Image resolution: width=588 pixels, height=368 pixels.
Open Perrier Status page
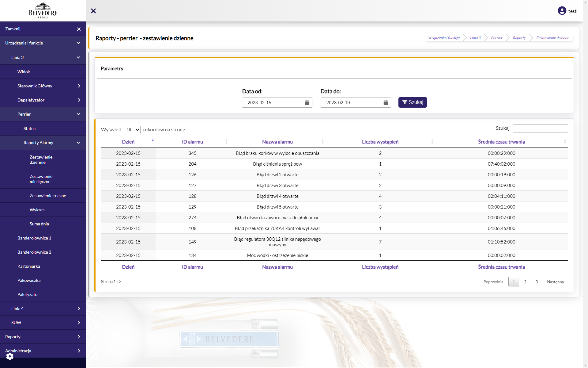tap(43, 128)
